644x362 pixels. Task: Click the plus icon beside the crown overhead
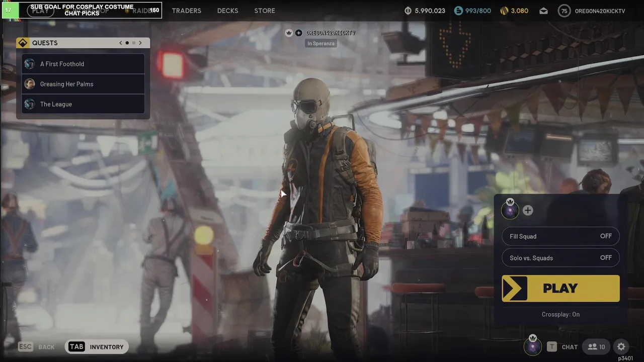pyautogui.click(x=299, y=33)
